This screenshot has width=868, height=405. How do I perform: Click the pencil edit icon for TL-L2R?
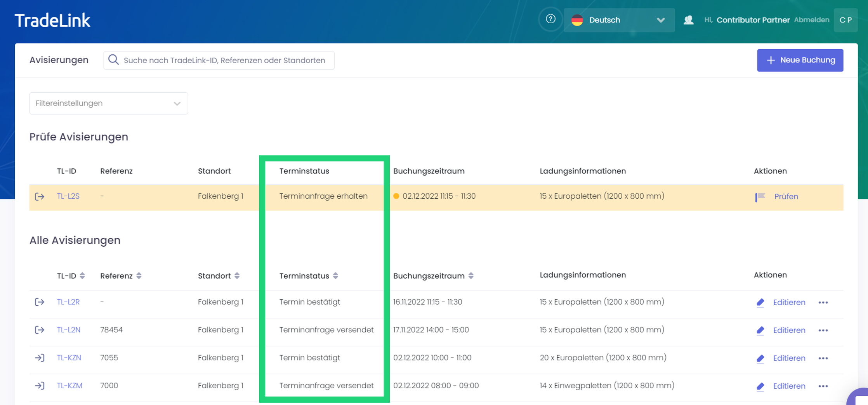(760, 302)
